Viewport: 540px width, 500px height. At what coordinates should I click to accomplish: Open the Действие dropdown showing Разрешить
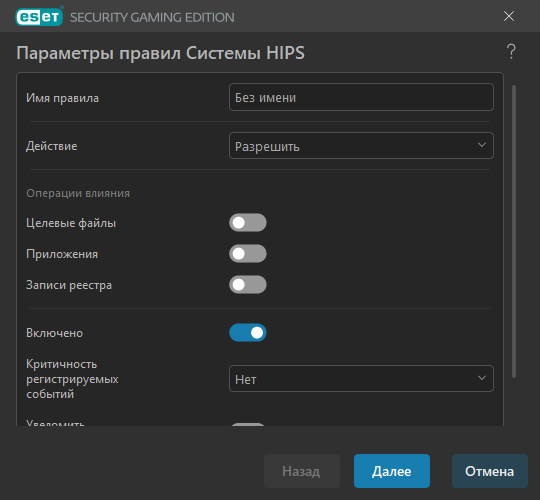pos(361,146)
